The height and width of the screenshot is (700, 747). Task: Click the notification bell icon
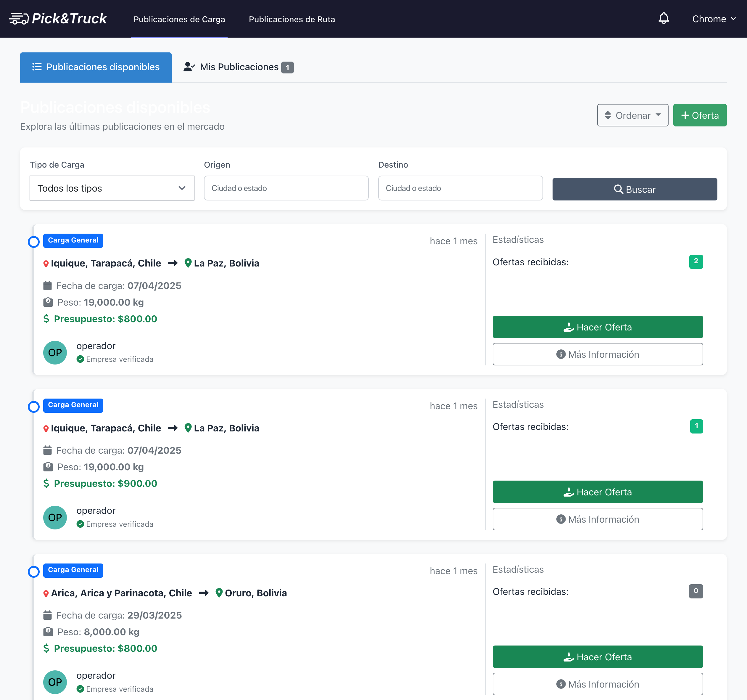coord(664,18)
